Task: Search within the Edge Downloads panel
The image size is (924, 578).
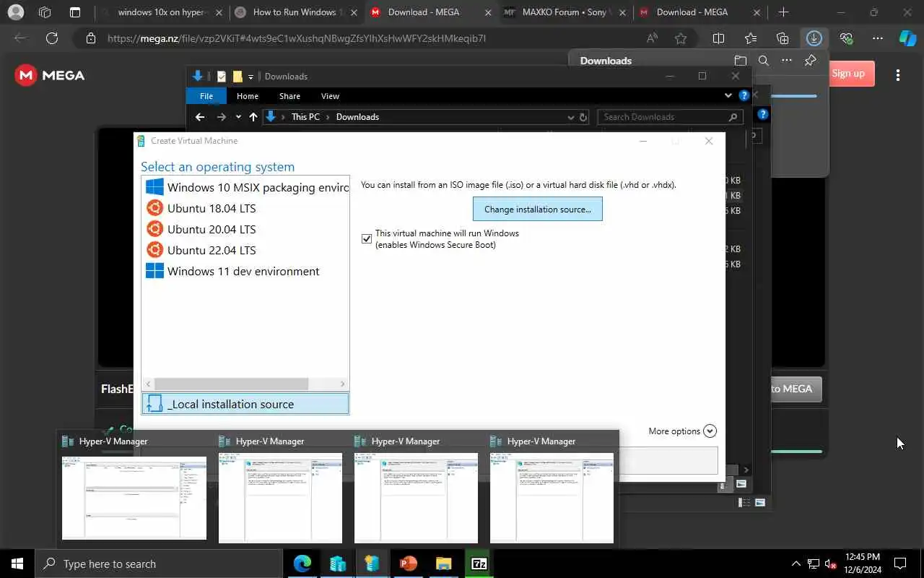Action: [x=764, y=61]
